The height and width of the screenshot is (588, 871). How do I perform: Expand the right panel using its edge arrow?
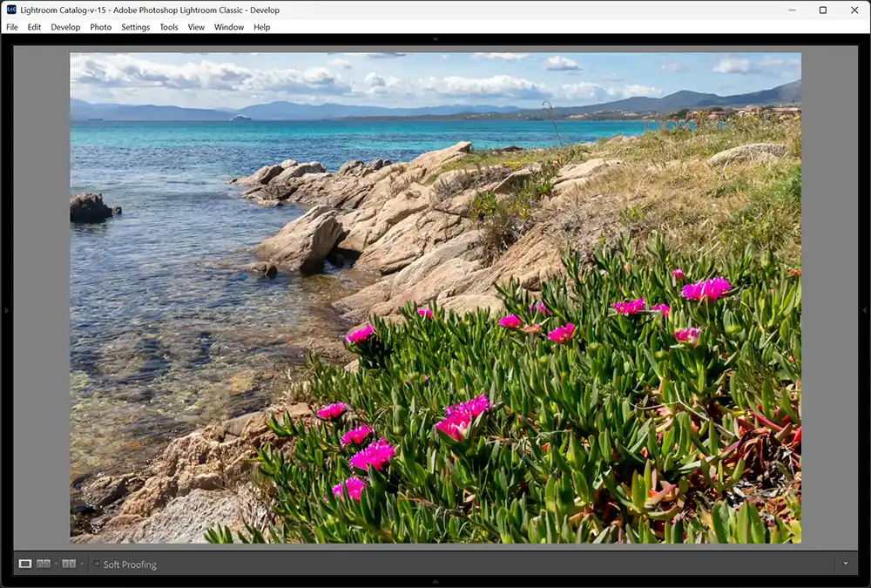pos(865,308)
